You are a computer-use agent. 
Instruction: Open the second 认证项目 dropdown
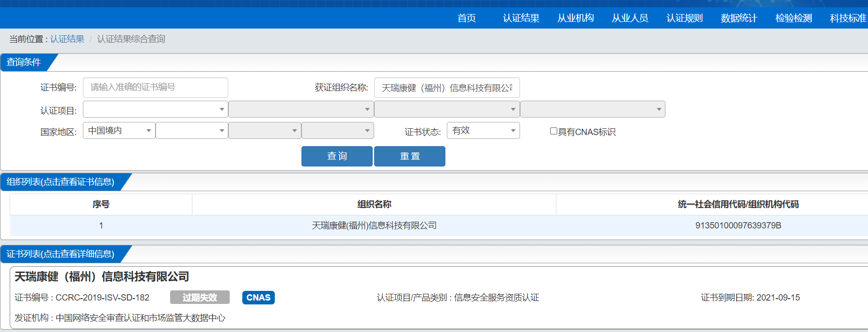(x=301, y=109)
